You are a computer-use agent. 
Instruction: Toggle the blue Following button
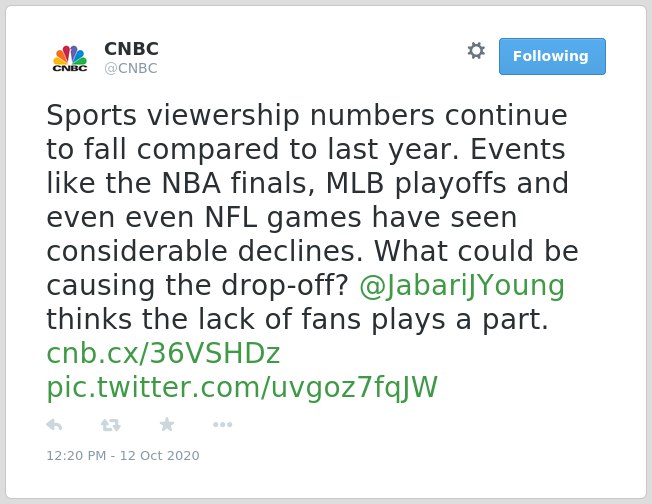[x=552, y=57]
